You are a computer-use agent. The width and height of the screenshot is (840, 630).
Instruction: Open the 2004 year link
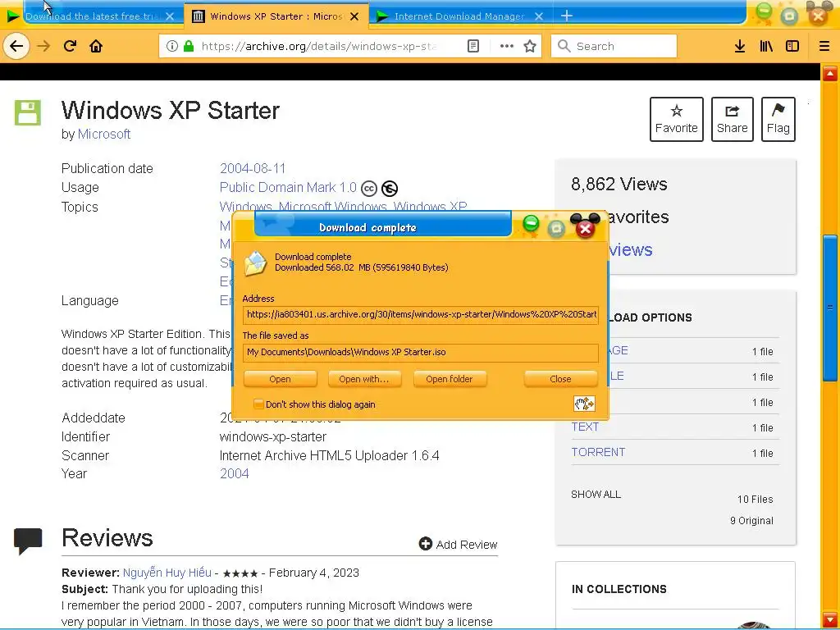click(234, 473)
